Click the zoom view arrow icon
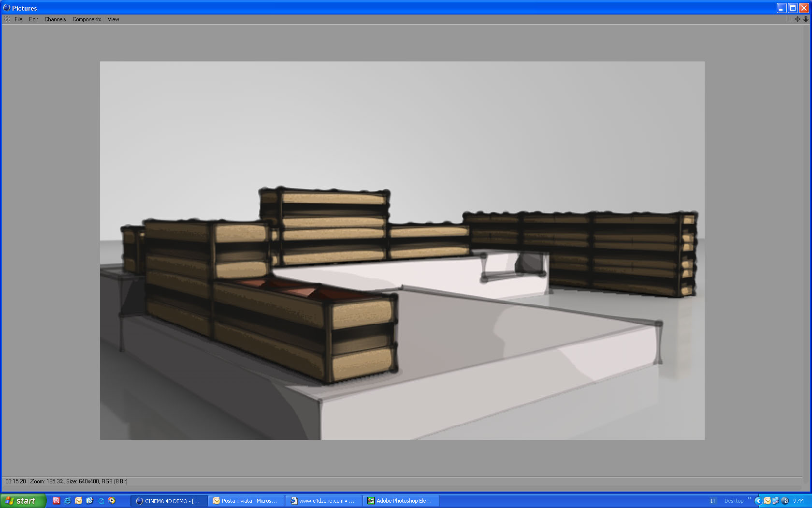Viewport: 812px width, 508px height. (805, 19)
